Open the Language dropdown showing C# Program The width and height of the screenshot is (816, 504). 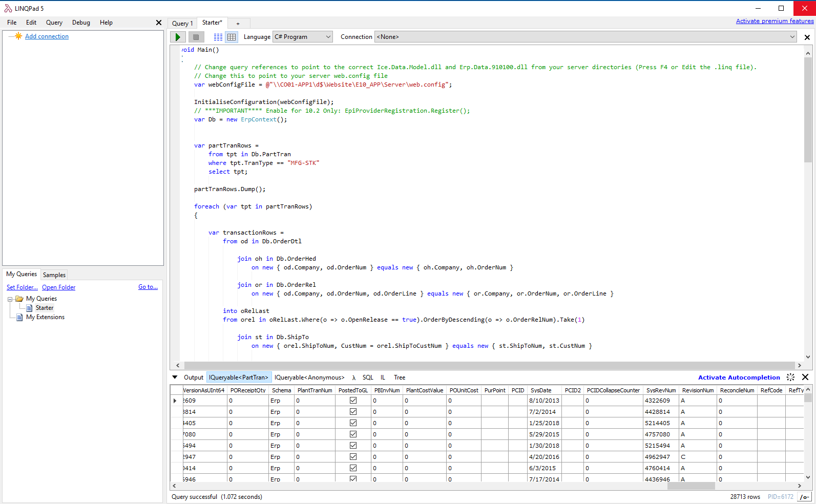[x=303, y=37]
